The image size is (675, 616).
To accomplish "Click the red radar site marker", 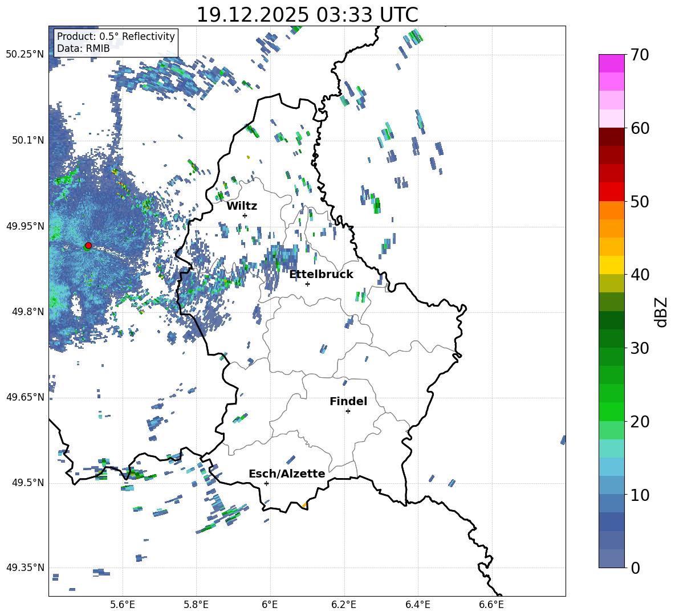I will point(88,246).
